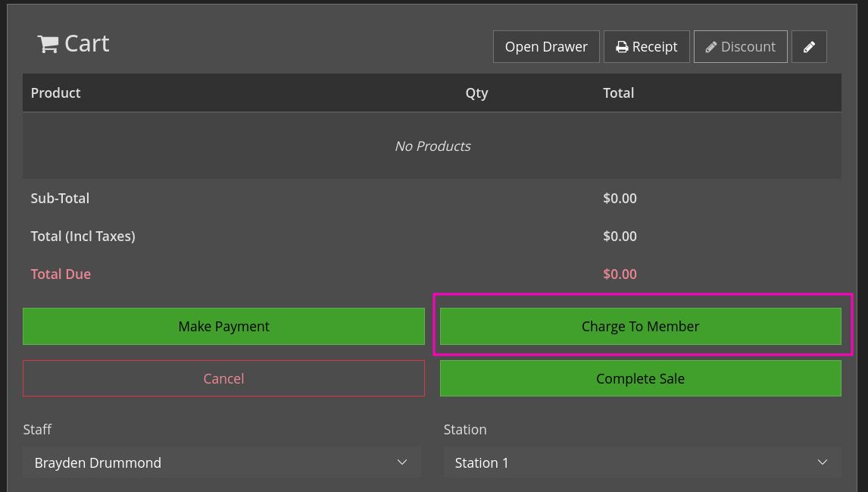The image size is (868, 492).
Task: Click the printer icon on Receipt button
Action: [622, 47]
